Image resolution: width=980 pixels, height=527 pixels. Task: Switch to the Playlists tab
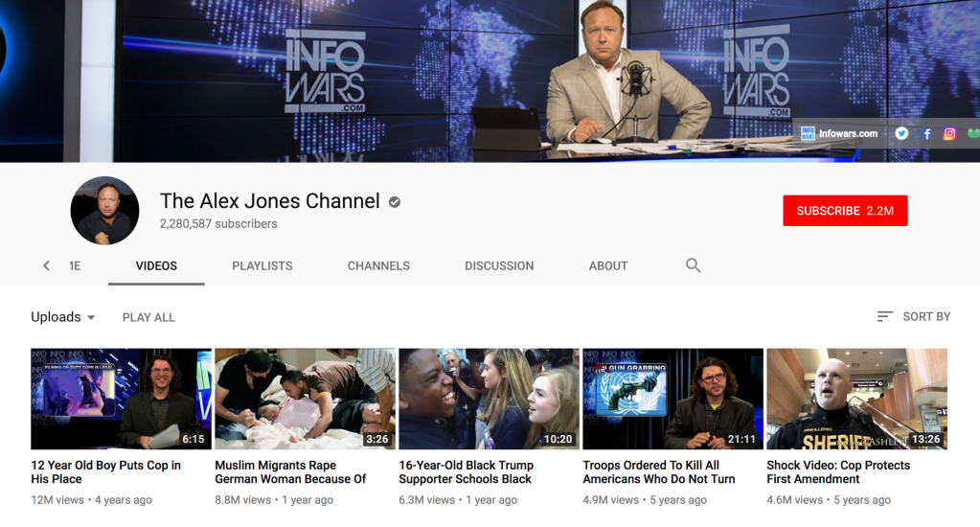click(x=262, y=265)
